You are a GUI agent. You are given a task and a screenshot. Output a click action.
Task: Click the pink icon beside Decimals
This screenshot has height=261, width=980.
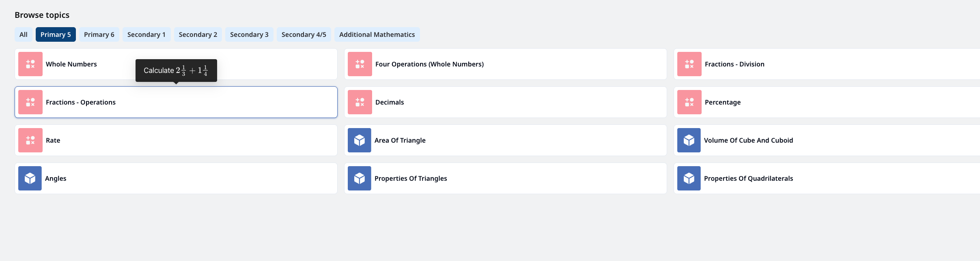coord(360,102)
